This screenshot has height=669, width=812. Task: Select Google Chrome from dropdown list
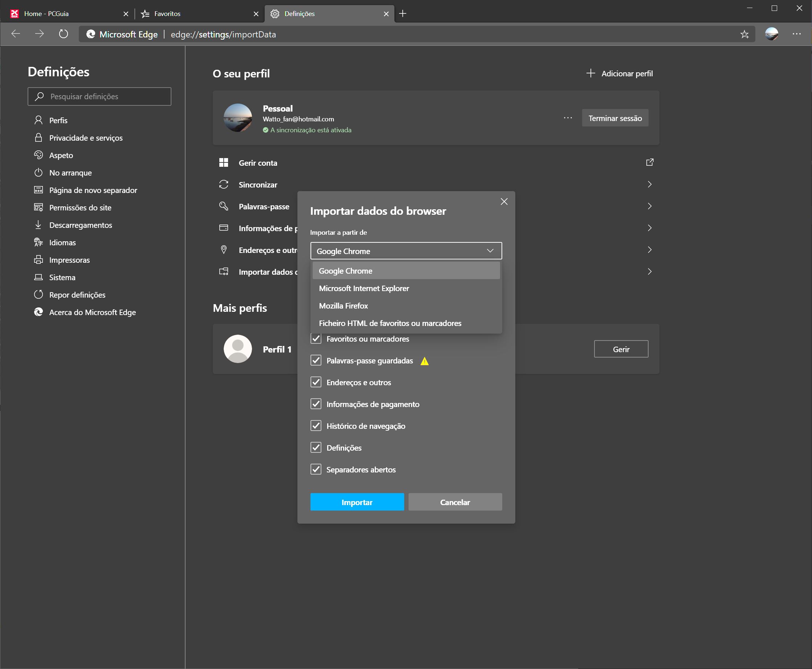(x=406, y=270)
